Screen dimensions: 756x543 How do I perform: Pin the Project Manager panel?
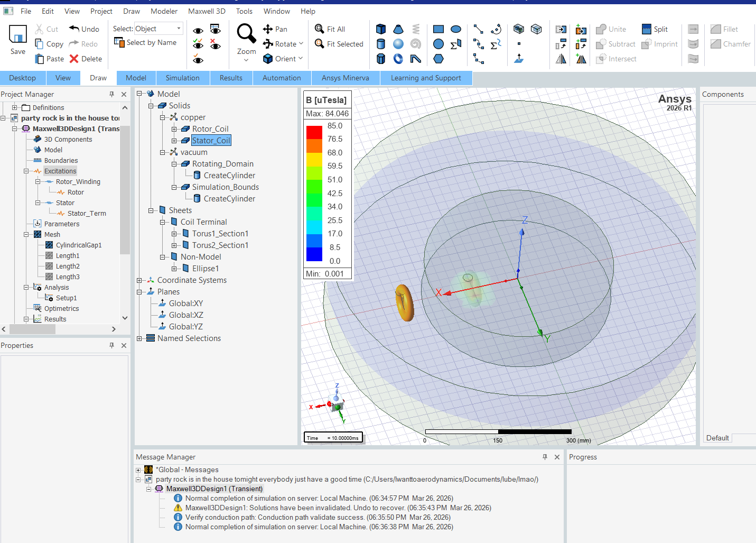click(x=111, y=94)
